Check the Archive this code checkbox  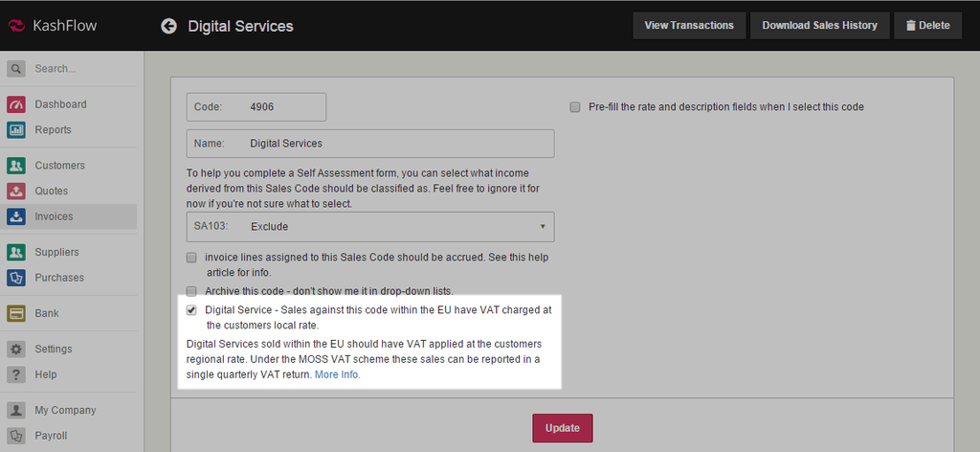coord(191,291)
